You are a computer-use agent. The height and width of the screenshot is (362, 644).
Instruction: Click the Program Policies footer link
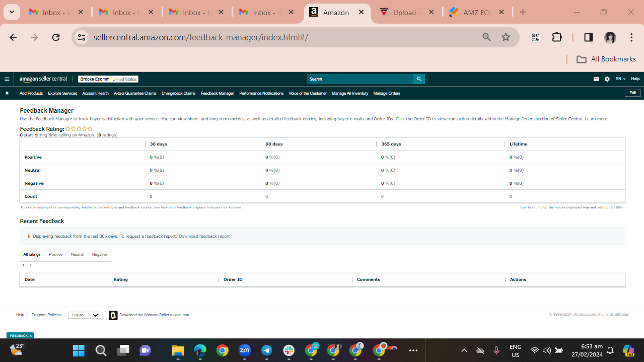click(46, 315)
